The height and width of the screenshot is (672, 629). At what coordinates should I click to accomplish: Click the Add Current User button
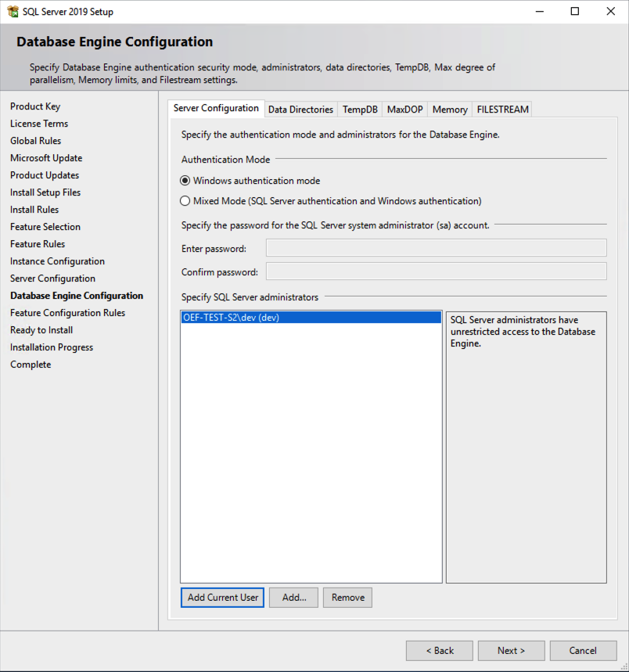click(x=222, y=598)
